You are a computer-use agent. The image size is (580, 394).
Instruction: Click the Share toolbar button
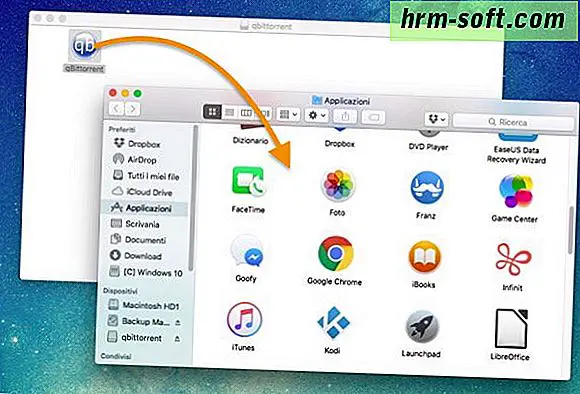345,117
